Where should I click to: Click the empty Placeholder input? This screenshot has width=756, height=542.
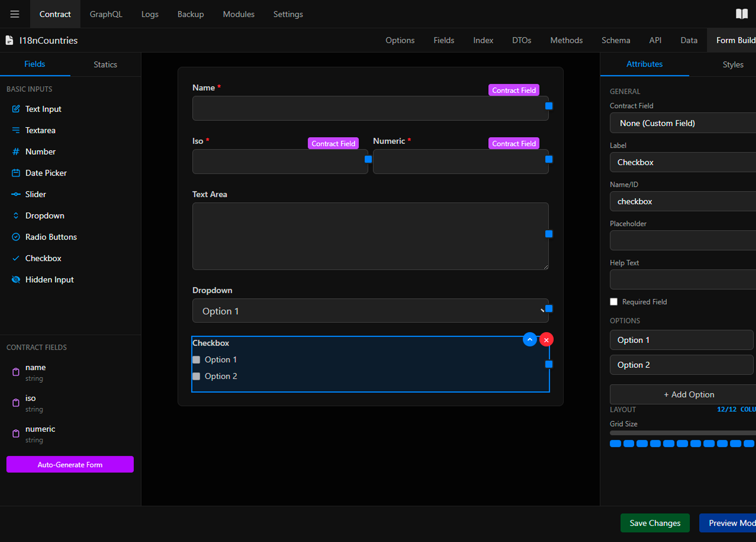(683, 240)
